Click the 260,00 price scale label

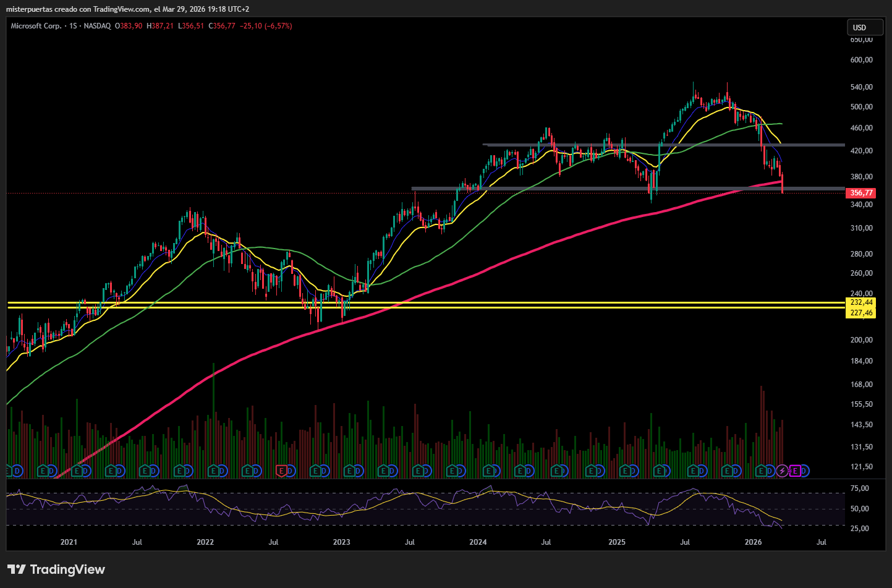[x=862, y=273]
